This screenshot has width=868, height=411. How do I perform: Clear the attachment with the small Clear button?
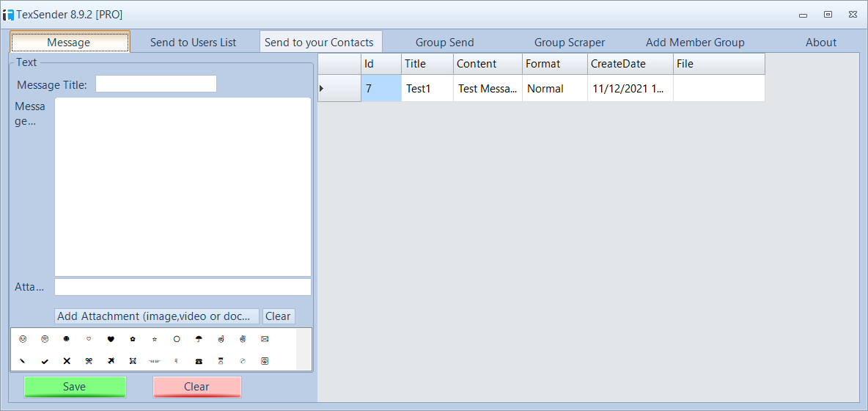click(x=279, y=316)
